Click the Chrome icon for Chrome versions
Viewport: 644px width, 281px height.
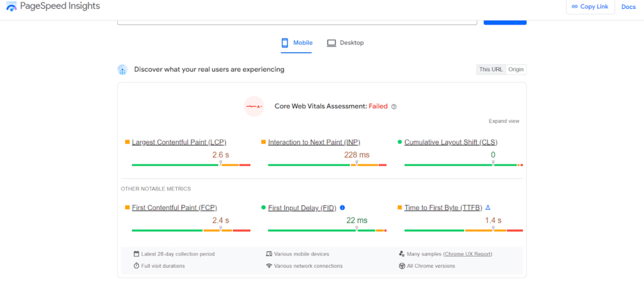pos(402,266)
